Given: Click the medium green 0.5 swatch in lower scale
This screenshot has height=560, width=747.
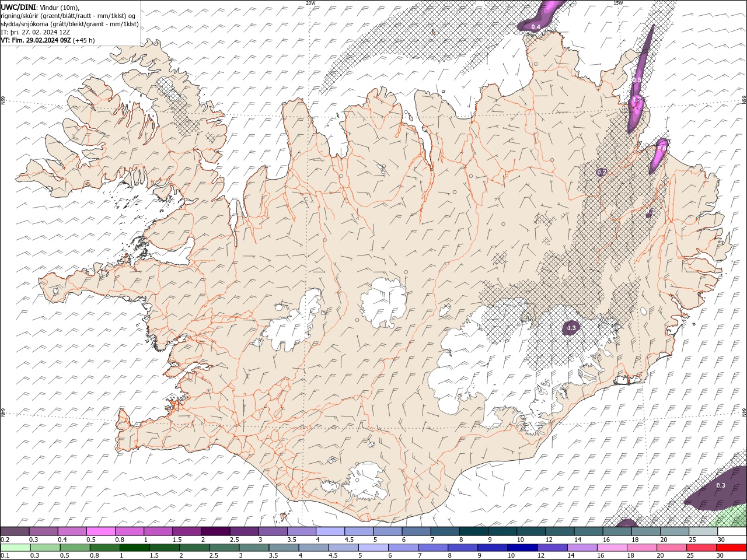Looking at the screenshot, I should (75, 548).
